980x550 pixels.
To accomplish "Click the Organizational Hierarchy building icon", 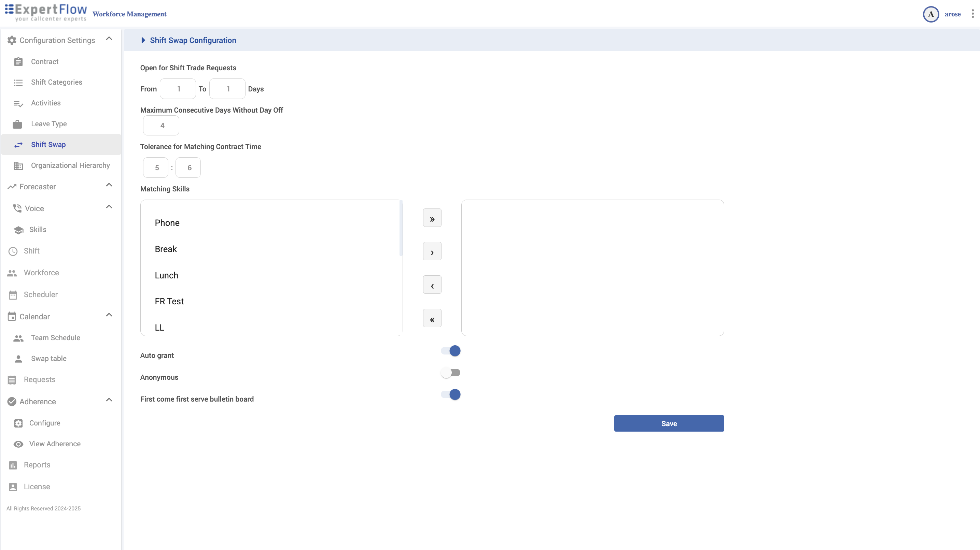I will point(18,166).
